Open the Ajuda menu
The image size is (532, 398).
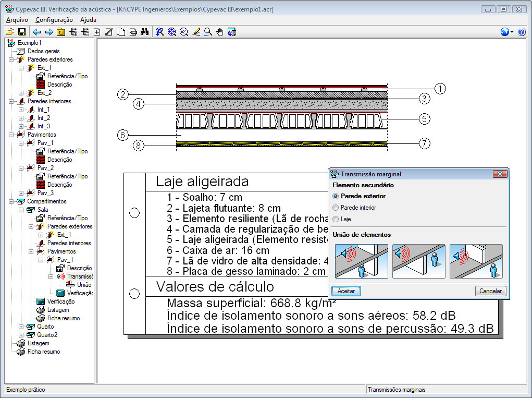click(88, 20)
